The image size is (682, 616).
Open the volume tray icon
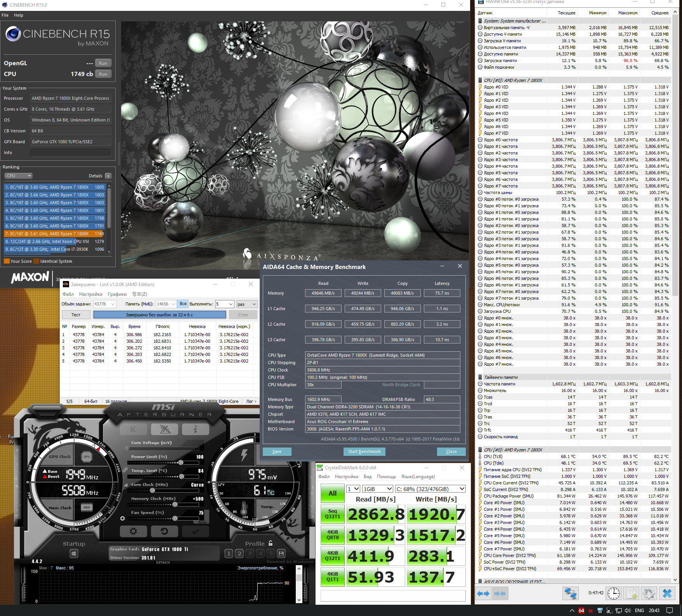pyautogui.click(x=628, y=611)
